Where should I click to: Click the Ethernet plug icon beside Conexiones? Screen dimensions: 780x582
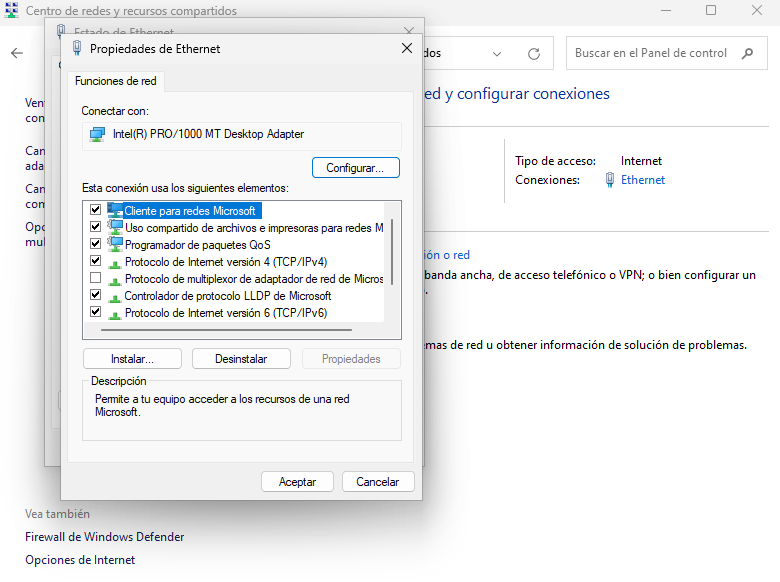pos(610,180)
